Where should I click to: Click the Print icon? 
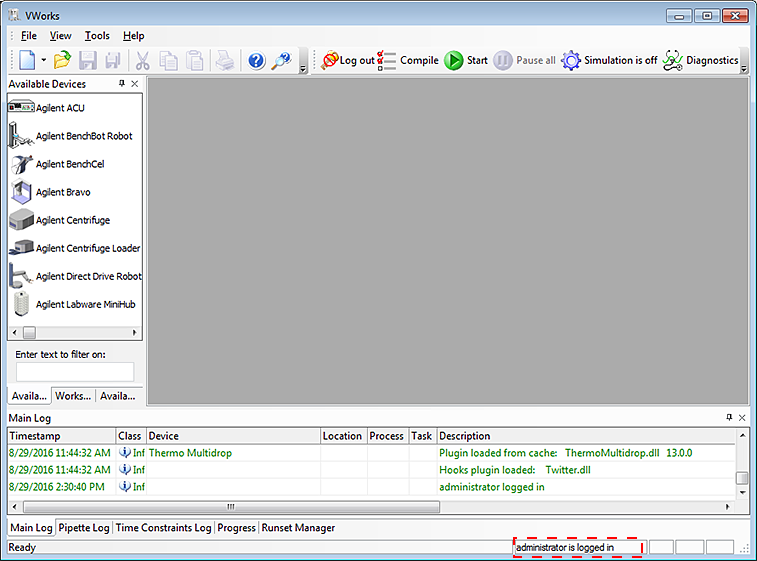[x=225, y=60]
